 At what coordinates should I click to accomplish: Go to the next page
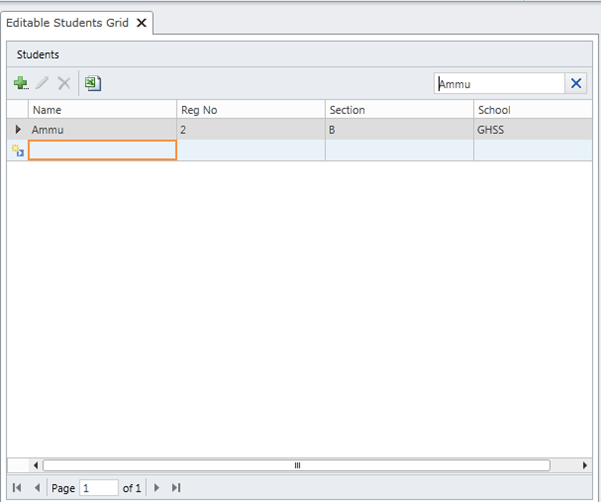[x=156, y=488]
